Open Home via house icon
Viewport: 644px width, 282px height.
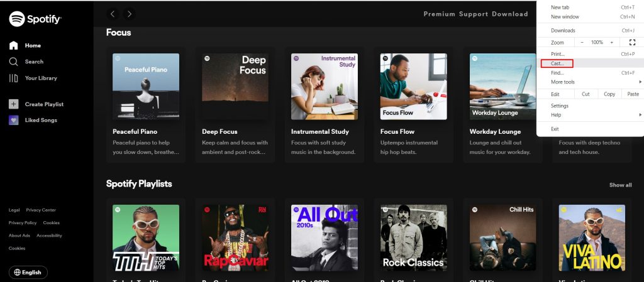tap(14, 45)
